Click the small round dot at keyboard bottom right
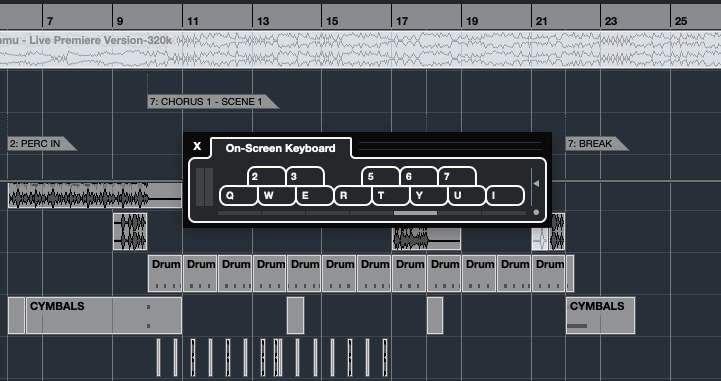Viewport: 721px width, 381px height. (536, 212)
